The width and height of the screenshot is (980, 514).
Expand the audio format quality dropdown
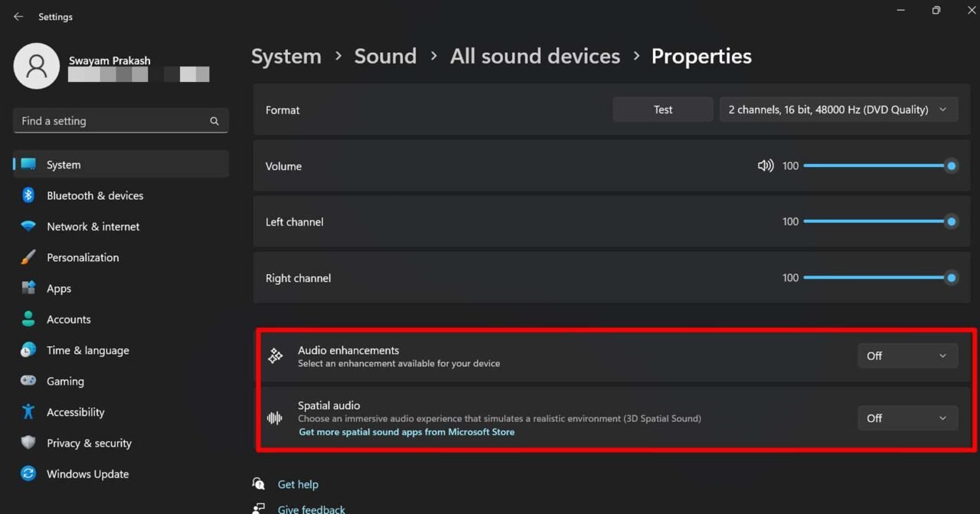(838, 109)
